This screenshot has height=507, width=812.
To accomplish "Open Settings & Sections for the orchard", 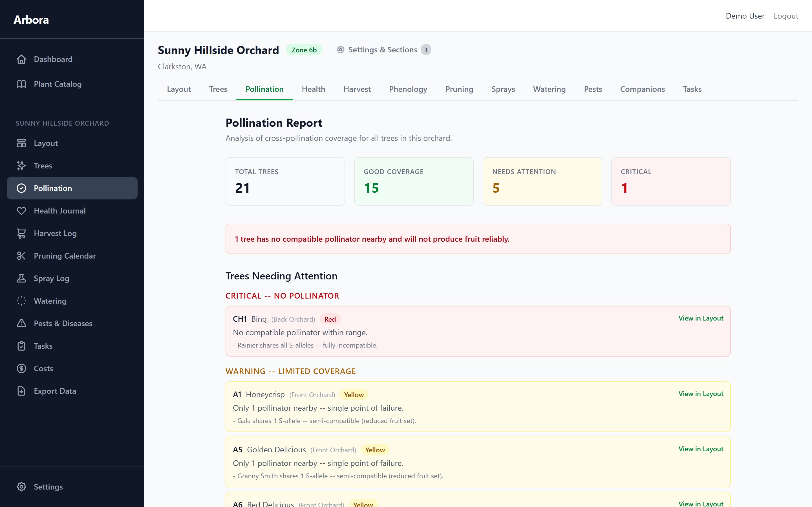I will (x=383, y=50).
